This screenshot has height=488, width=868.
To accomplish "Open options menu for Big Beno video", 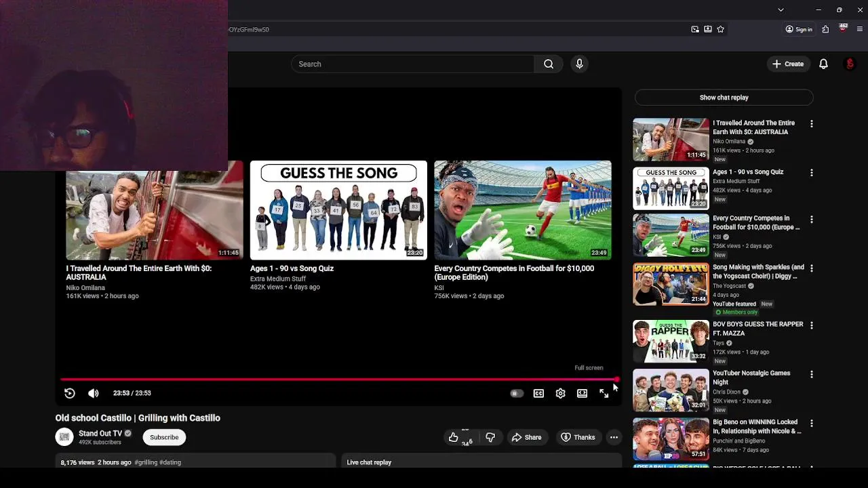I will click(811, 424).
